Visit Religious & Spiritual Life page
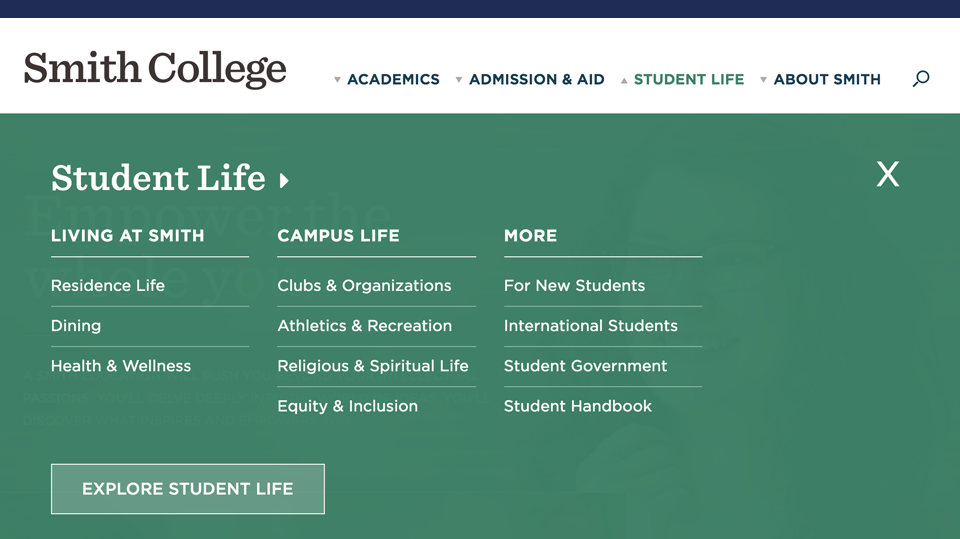The width and height of the screenshot is (960, 539). coord(372,366)
